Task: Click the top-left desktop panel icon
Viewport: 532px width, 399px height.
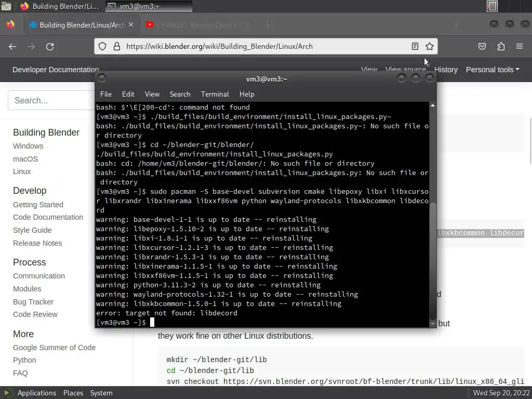Action: coord(6,6)
